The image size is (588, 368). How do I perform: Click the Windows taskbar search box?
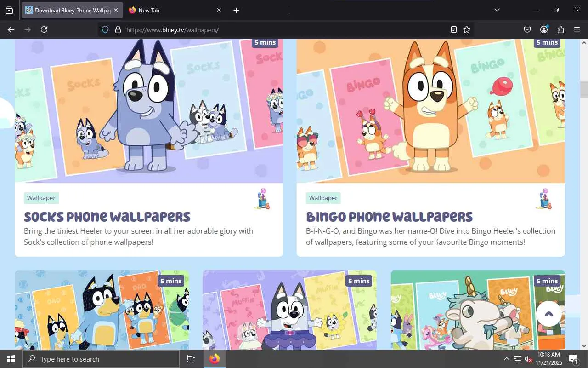pos(101,359)
